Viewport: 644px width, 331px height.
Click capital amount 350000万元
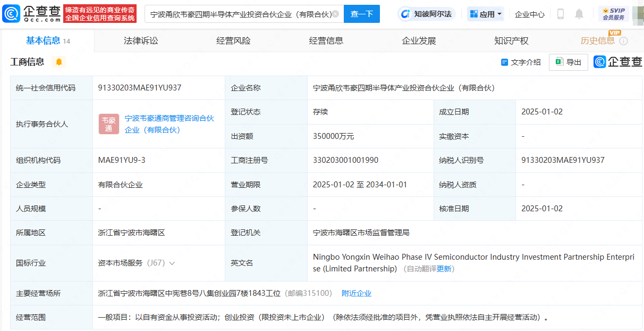point(334,136)
